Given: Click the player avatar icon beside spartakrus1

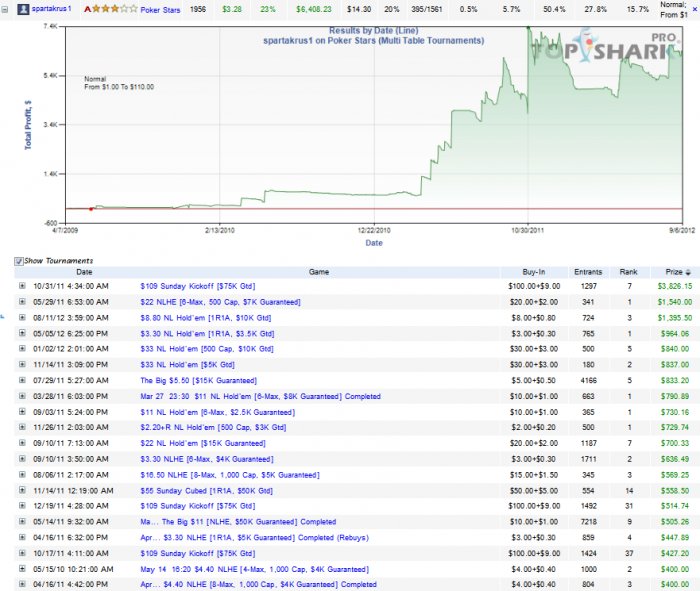Looking at the screenshot, I should (x=24, y=9).
